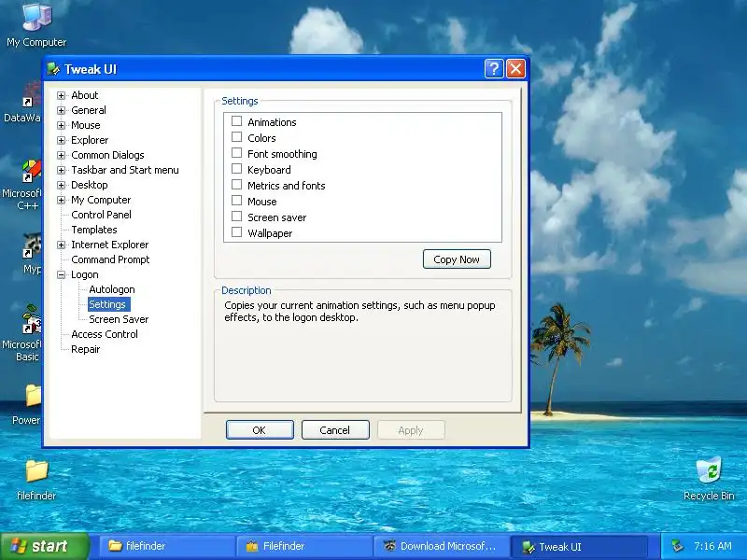Select Screen Saver under Logon

click(x=119, y=319)
